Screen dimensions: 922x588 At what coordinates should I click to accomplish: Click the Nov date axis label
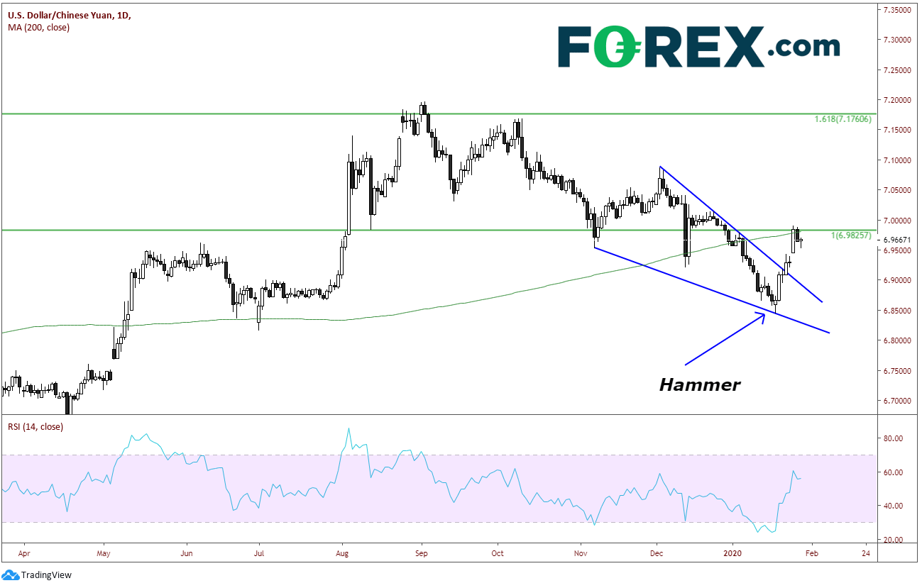(581, 552)
